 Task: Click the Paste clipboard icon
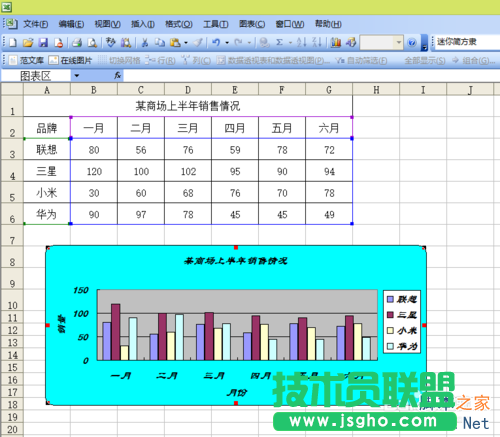click(x=175, y=42)
